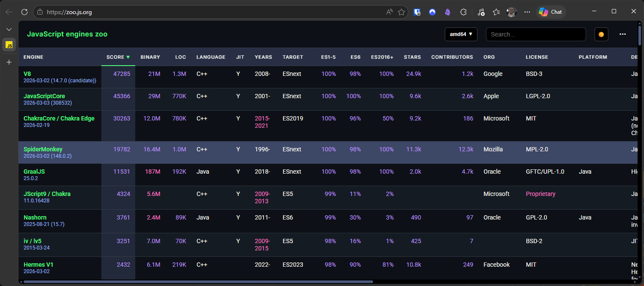
Task: View site information lock icon
Action: click(x=40, y=12)
